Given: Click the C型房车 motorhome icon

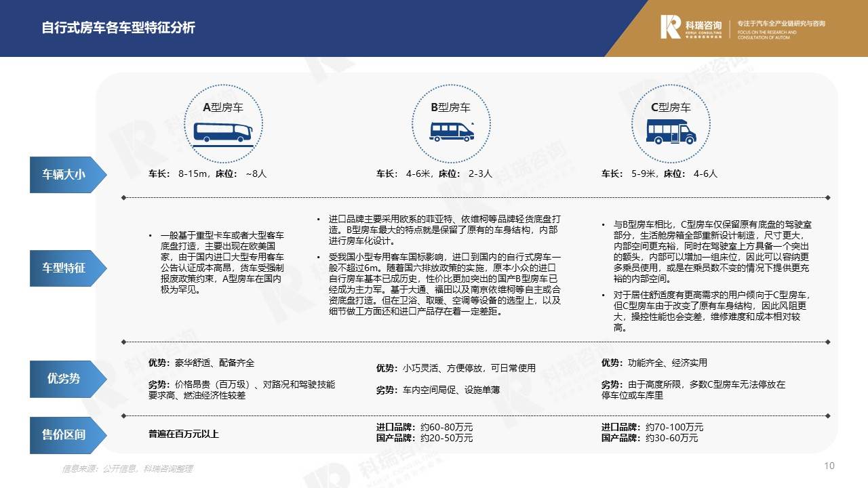Looking at the screenshot, I should click(x=671, y=131).
